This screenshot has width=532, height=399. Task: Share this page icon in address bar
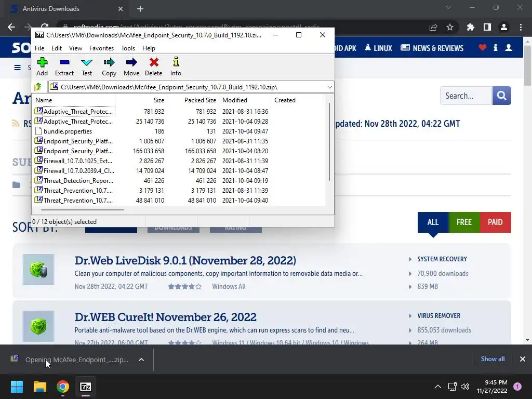[x=433, y=27]
